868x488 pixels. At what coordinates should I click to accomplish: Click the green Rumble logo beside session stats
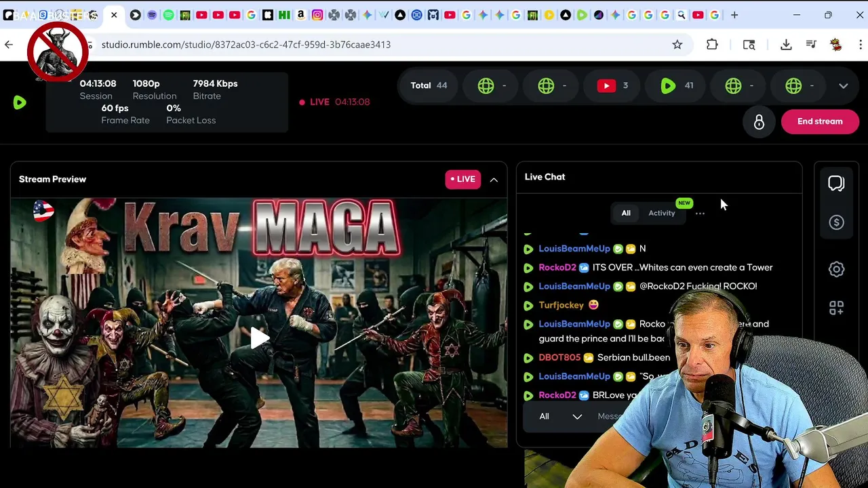click(20, 102)
